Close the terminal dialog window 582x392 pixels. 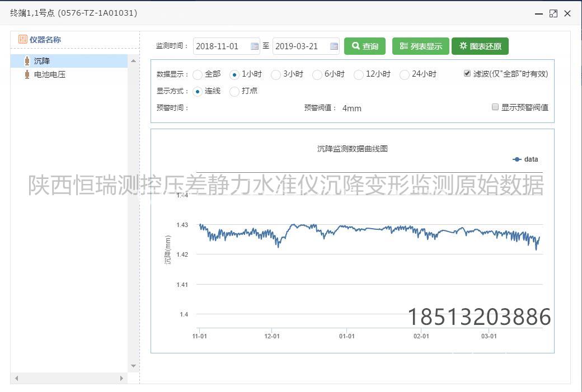click(567, 13)
